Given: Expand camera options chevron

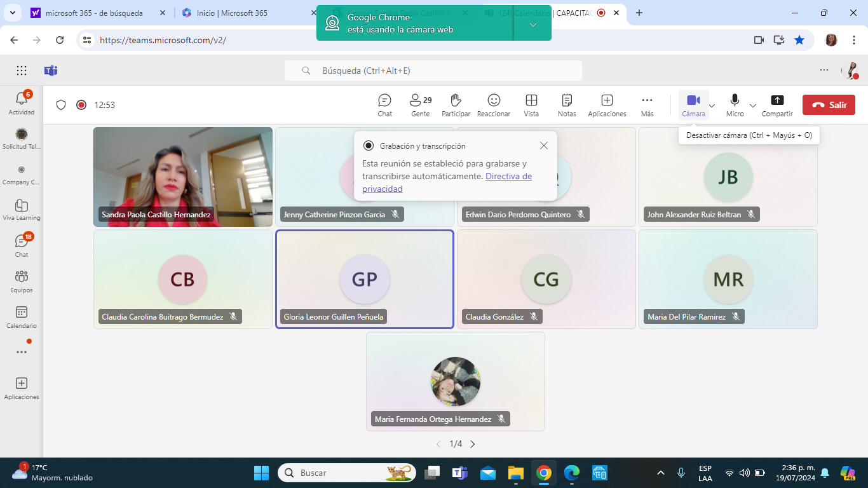Looking at the screenshot, I should coord(712,105).
